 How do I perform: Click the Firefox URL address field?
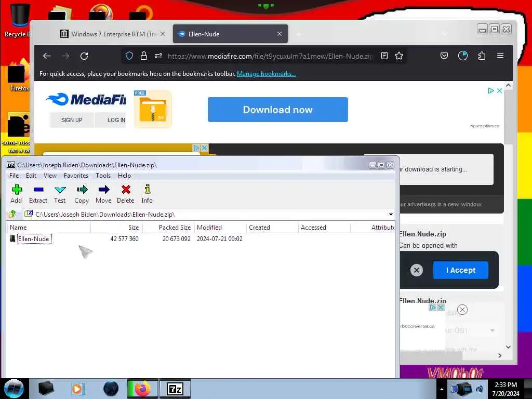270,56
